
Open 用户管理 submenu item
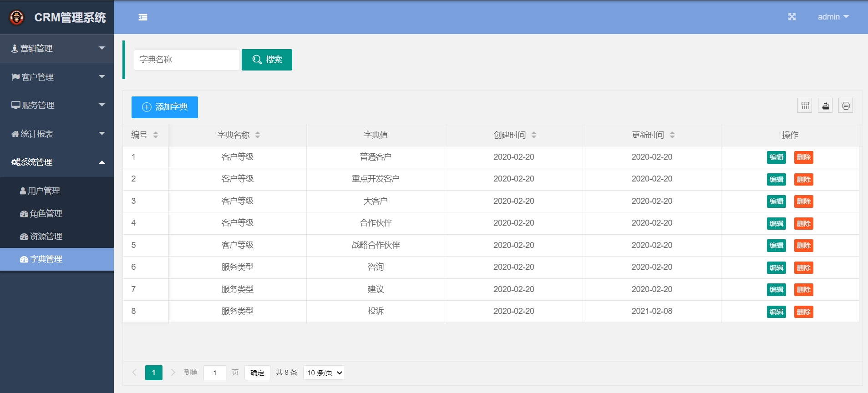(x=57, y=191)
